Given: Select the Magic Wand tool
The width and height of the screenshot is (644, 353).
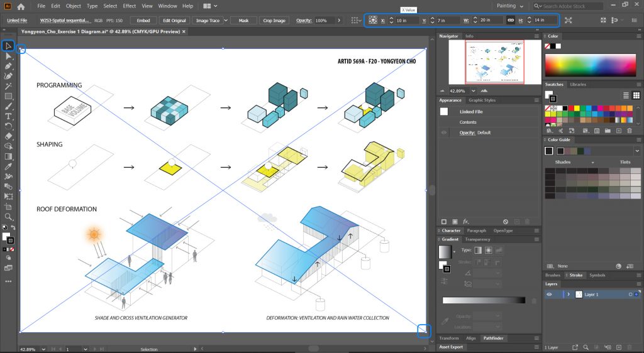Looking at the screenshot, I should pos(9,86).
